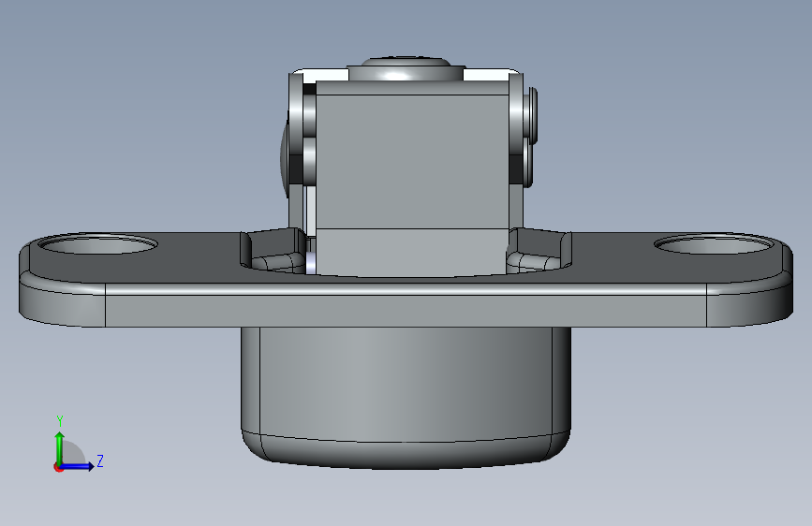Select the red origin point of the triad
This screenshot has width=812, height=526.
[58, 467]
